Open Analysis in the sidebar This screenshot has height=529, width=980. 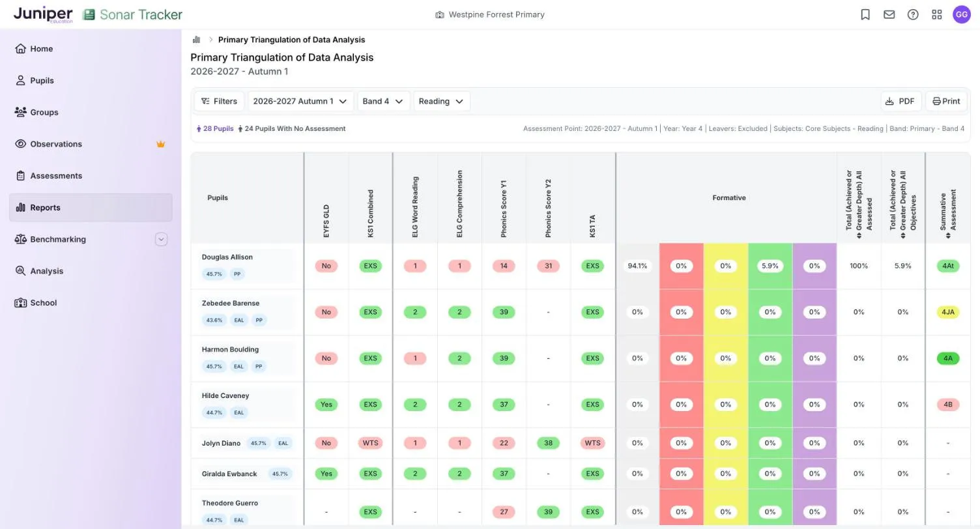click(x=91, y=271)
